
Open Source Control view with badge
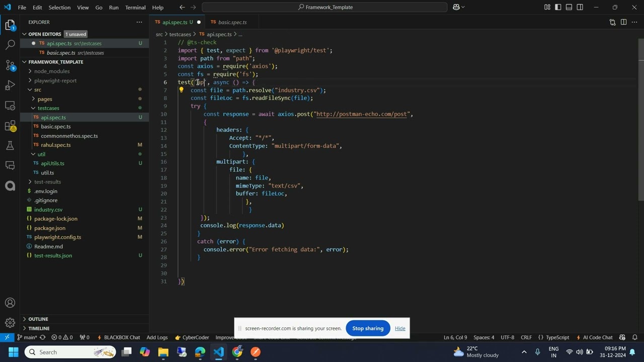(x=10, y=65)
